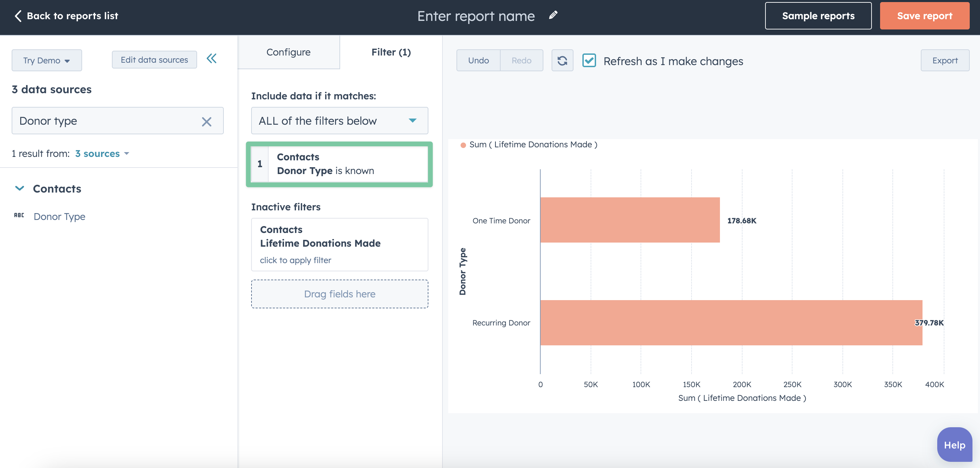Enable the Lifetime Donations Made inactive filter
980x468 pixels.
(295, 260)
